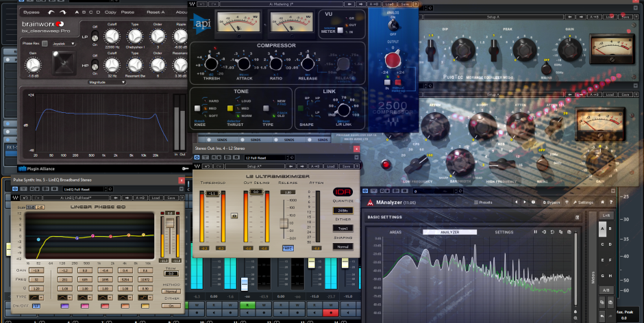Viewport: 644px width, 323px height.
Task: Expand the Magnitude display dropdown
Action: 108,81
